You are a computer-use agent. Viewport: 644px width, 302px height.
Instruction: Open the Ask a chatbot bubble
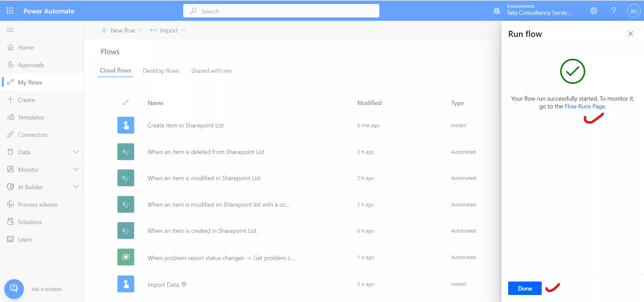[14, 289]
